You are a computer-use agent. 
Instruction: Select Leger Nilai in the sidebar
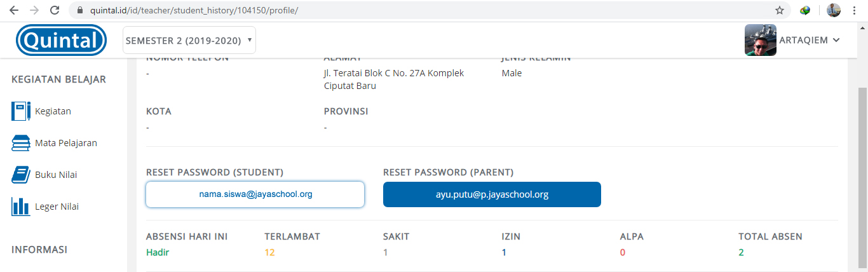click(57, 207)
